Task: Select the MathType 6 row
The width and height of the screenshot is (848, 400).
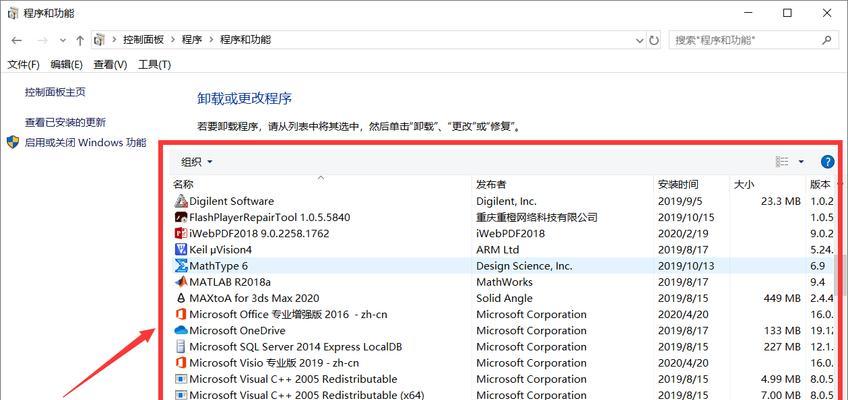Action: pyautogui.click(x=504, y=266)
